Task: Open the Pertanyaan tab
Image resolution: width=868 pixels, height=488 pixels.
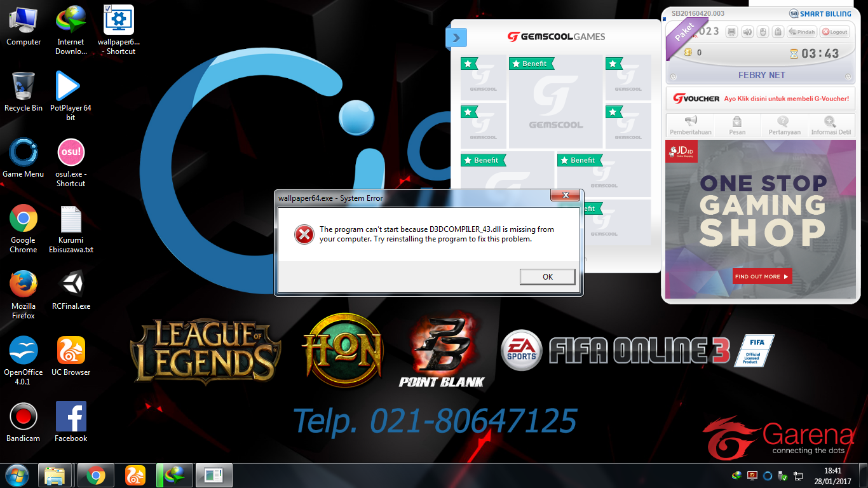Action: click(783, 126)
